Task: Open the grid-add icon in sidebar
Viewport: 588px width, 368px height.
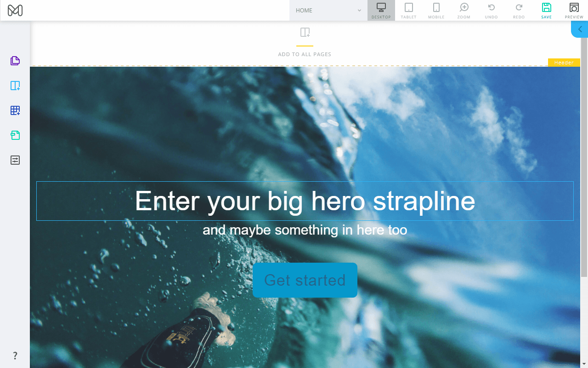Action: pyautogui.click(x=15, y=110)
